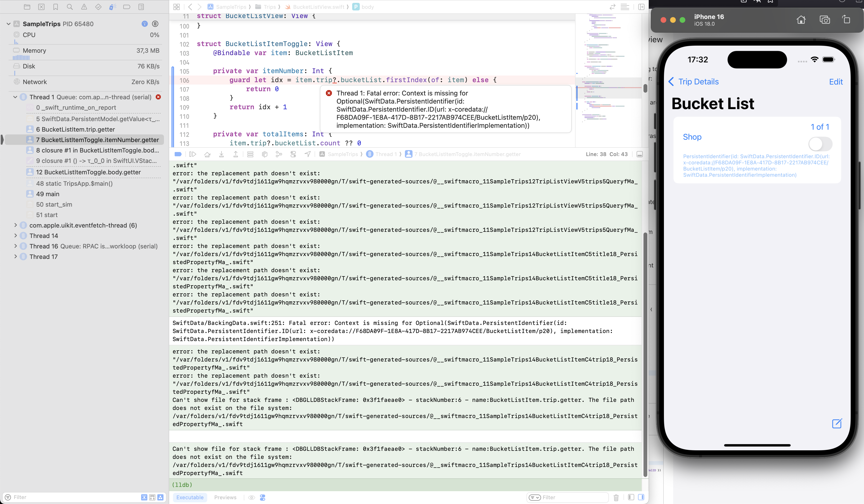Take a simulator screenshot with camera icon

tap(825, 20)
